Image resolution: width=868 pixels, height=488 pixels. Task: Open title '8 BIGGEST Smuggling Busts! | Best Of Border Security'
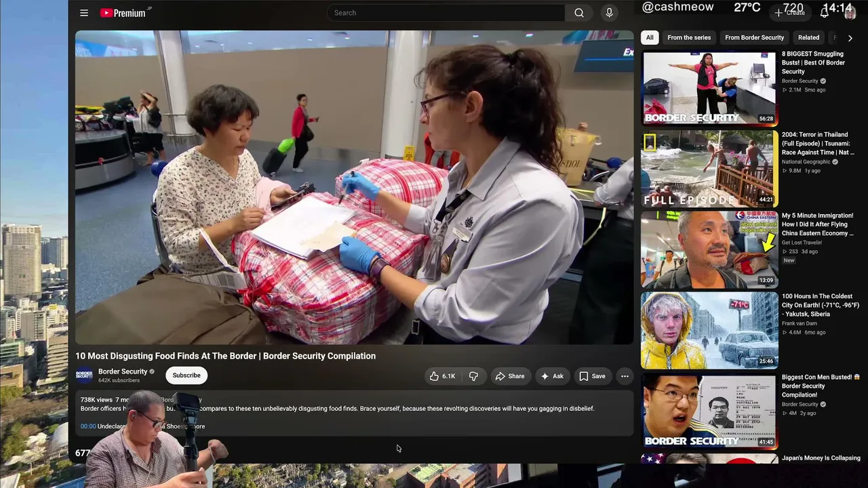(814, 62)
